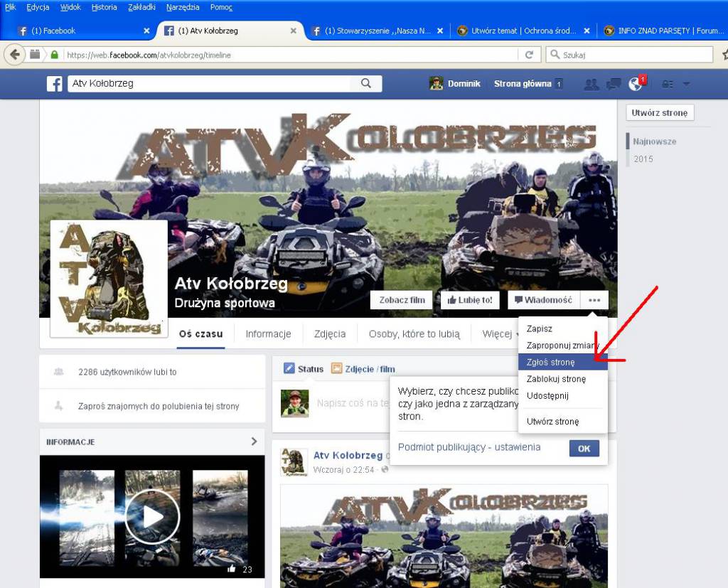Open friend requests icon in Facebook header
728x588 pixels.
591,84
